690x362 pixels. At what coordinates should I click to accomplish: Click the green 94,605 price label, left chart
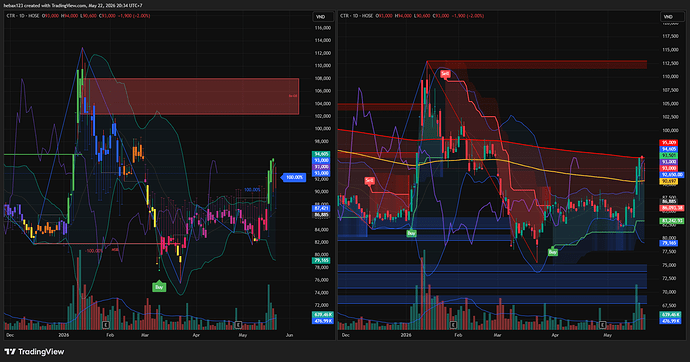click(x=321, y=154)
